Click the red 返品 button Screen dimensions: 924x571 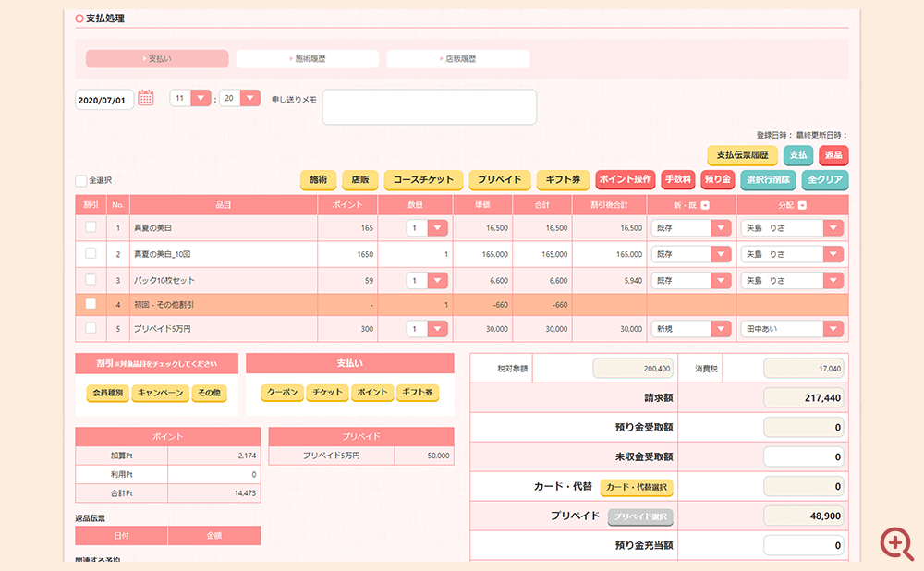pyautogui.click(x=833, y=155)
